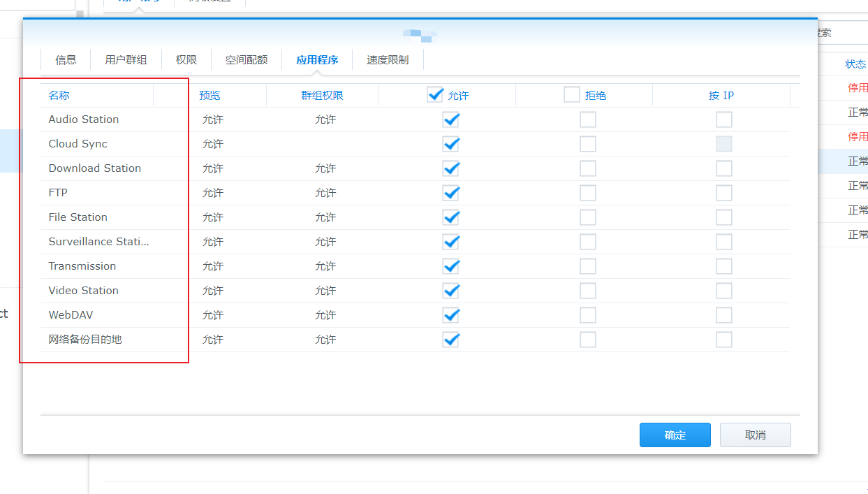Check 拒绝 for File Station

[x=588, y=217]
